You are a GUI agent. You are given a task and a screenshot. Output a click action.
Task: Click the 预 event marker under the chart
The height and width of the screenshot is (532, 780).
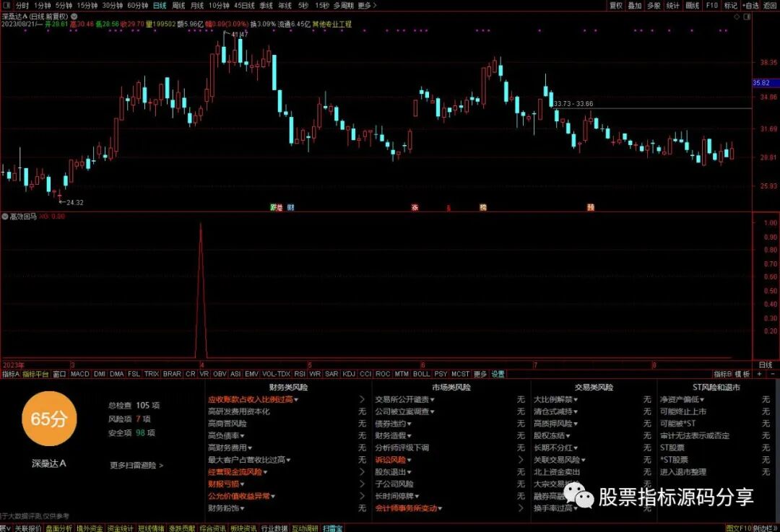tap(591, 207)
